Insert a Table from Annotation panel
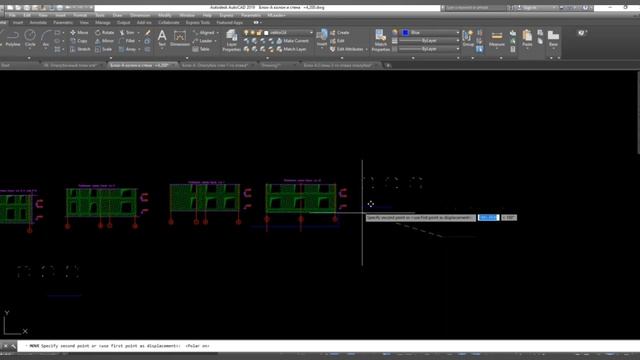 [201, 49]
